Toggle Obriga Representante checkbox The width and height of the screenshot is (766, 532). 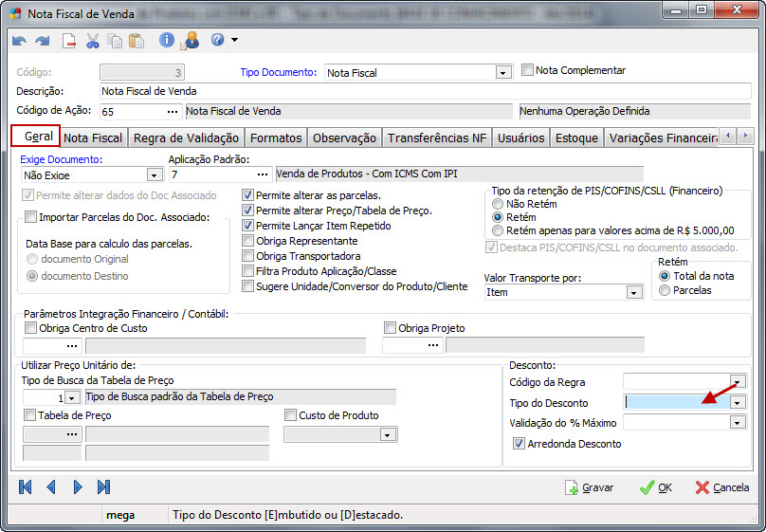point(248,241)
